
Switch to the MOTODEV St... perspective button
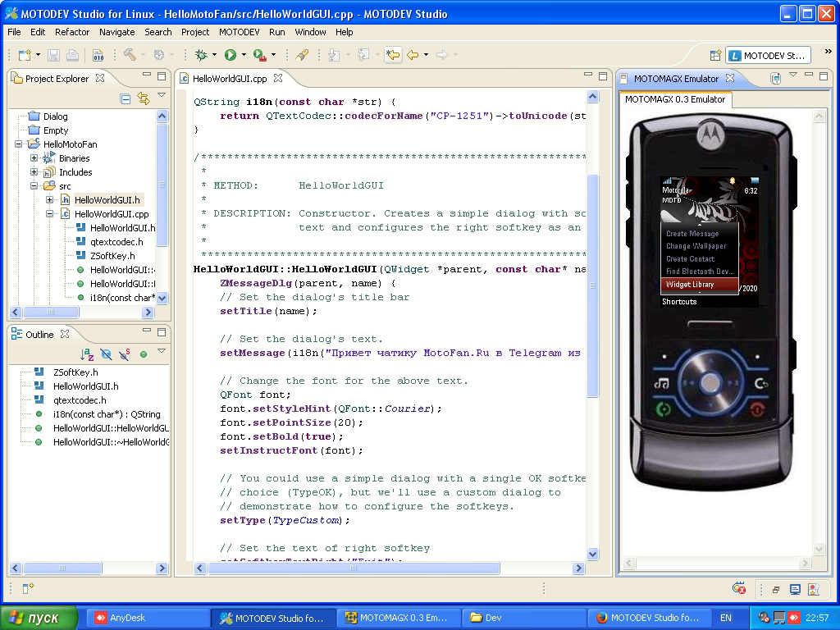coord(768,55)
